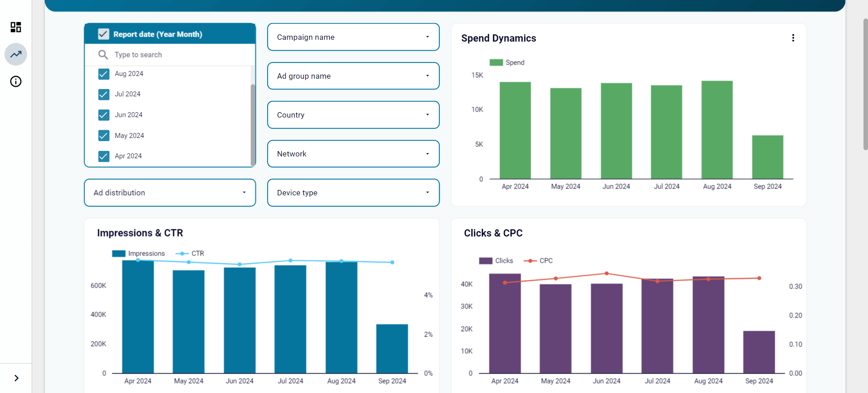This screenshot has width=868, height=393.
Task: Open the Ad distribution dropdown
Action: (x=170, y=193)
